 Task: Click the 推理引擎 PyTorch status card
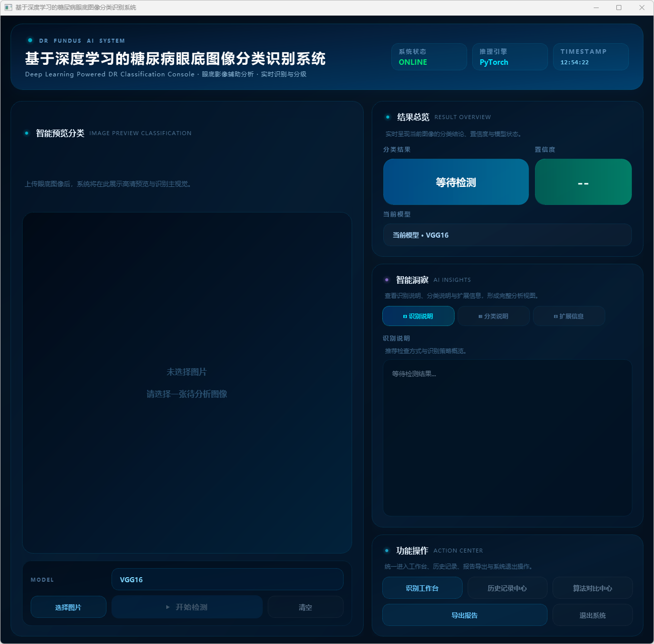point(509,57)
